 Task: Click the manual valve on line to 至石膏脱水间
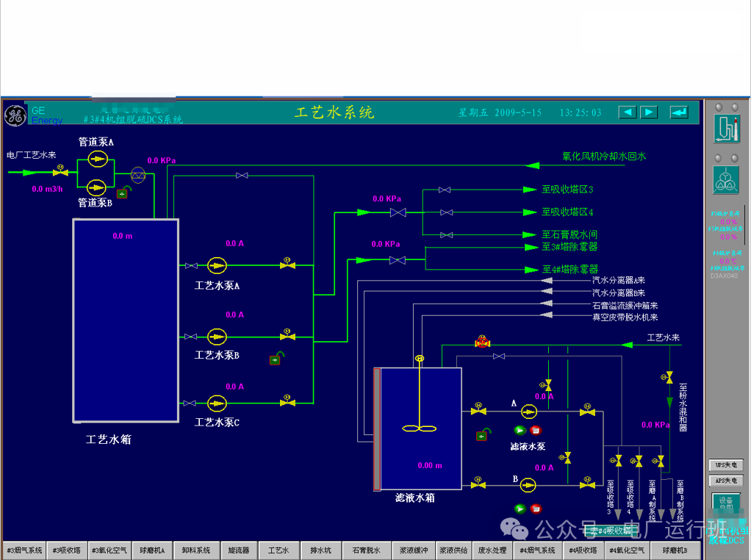[446, 234]
